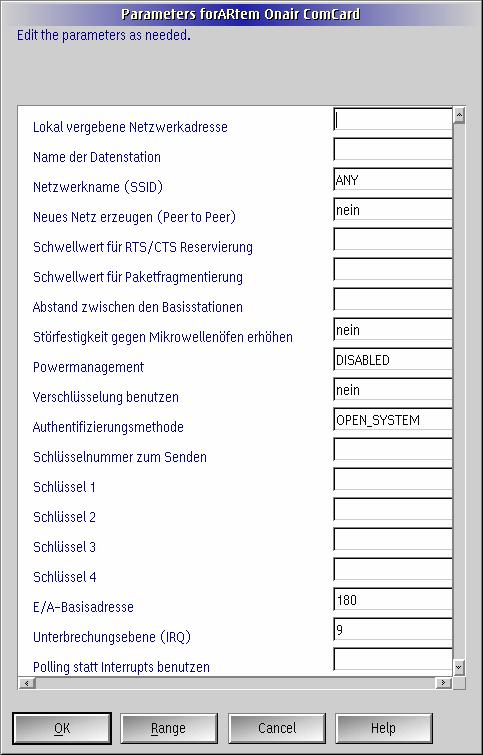The image size is (483, 755).
Task: Click the horizontal scrollbar right arrow
Action: pyautogui.click(x=443, y=683)
